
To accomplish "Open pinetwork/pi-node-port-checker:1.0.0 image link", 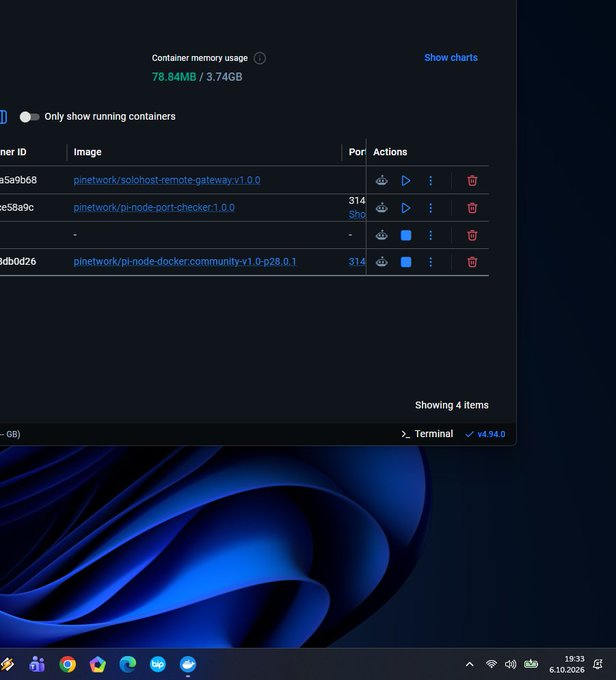I will 154,207.
